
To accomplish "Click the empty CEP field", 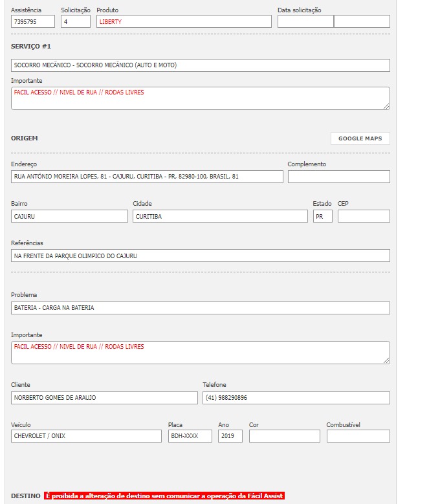I will pos(364,216).
